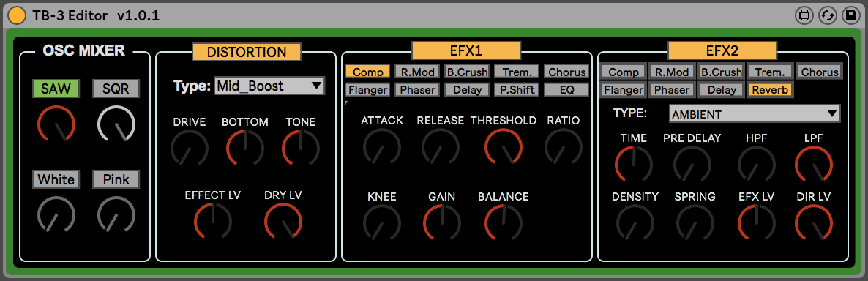This screenshot has height=281, width=868.
Task: Enable the SQR oscillator
Action: point(116,89)
